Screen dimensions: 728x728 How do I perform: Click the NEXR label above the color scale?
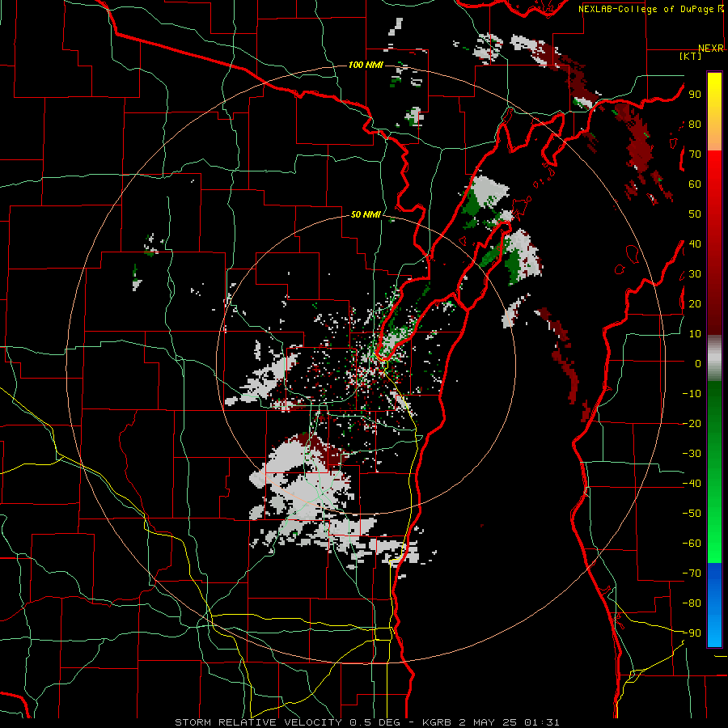point(711,49)
